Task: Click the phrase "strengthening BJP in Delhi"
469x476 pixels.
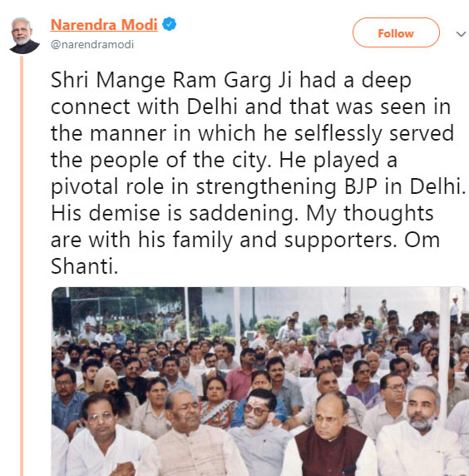Action: pyautogui.click(x=331, y=186)
